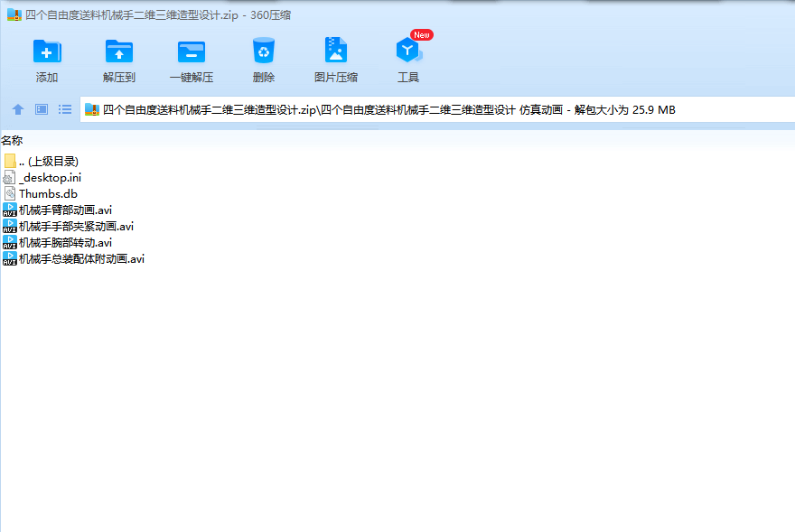This screenshot has height=532, width=795.
Task: Click inside the archive path address field
Action: click(437, 109)
